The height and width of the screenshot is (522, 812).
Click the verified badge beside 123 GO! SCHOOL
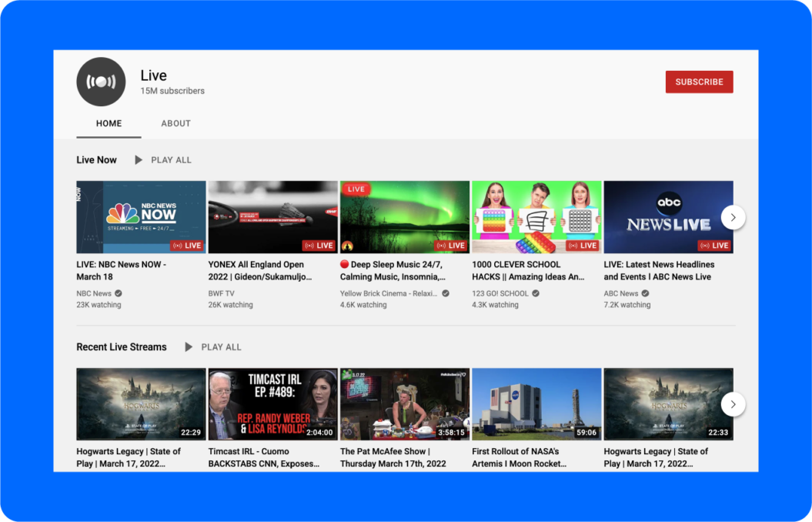[x=537, y=293]
